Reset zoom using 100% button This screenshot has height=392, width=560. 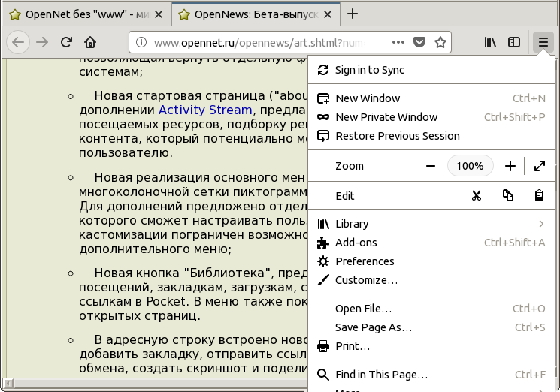point(470,166)
